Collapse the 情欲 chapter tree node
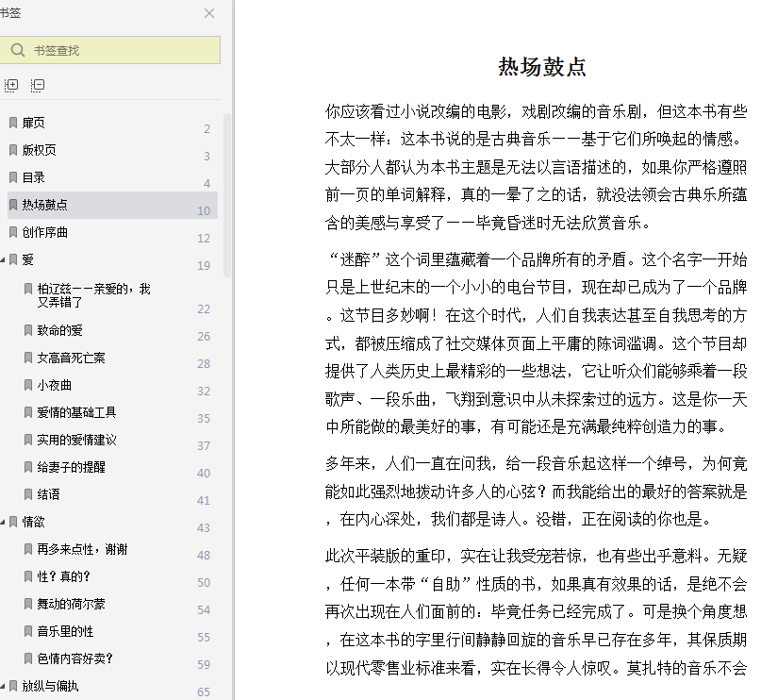 point(3,523)
